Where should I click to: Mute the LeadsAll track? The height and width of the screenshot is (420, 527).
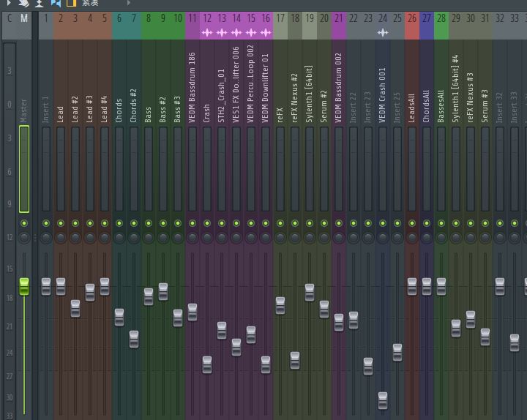[x=412, y=223]
